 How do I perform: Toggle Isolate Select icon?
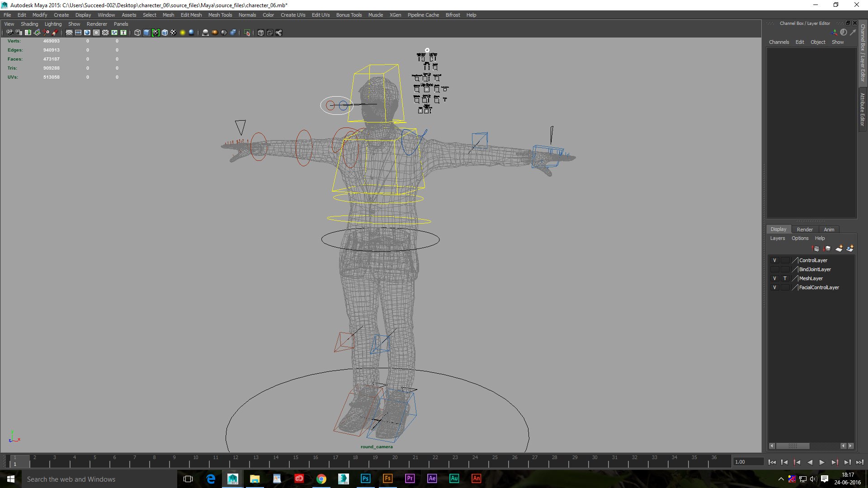(247, 33)
